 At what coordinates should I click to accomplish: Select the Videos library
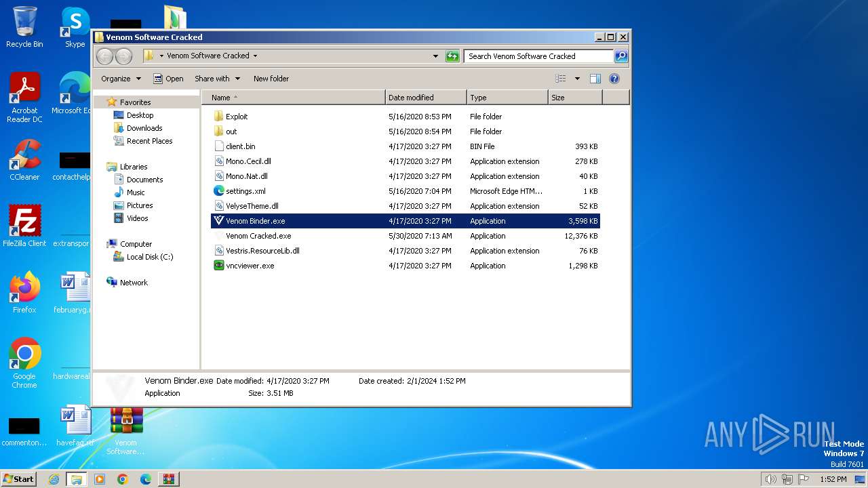point(137,218)
